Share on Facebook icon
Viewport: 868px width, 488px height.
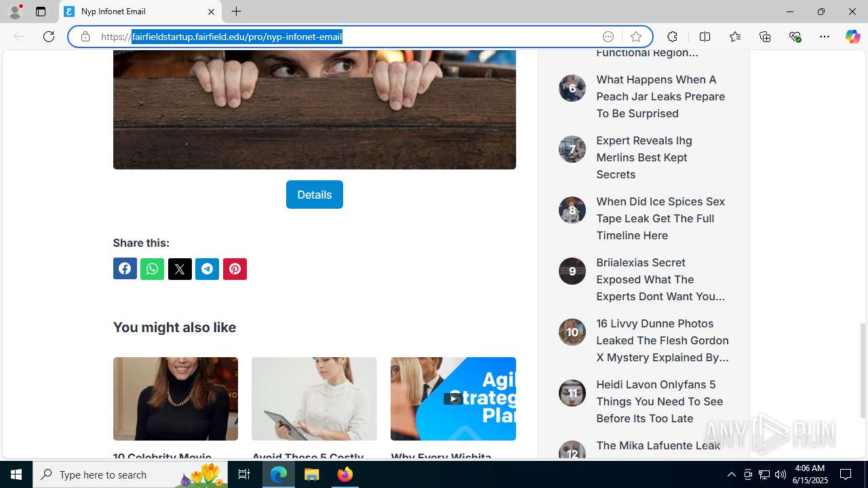coord(125,269)
